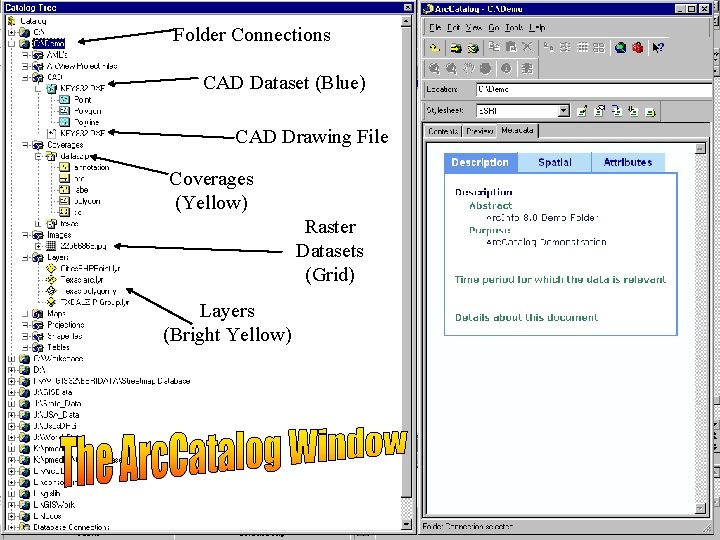Screen dimensions: 720x540
Task: Collapse the Layers folder node
Action: (26, 257)
